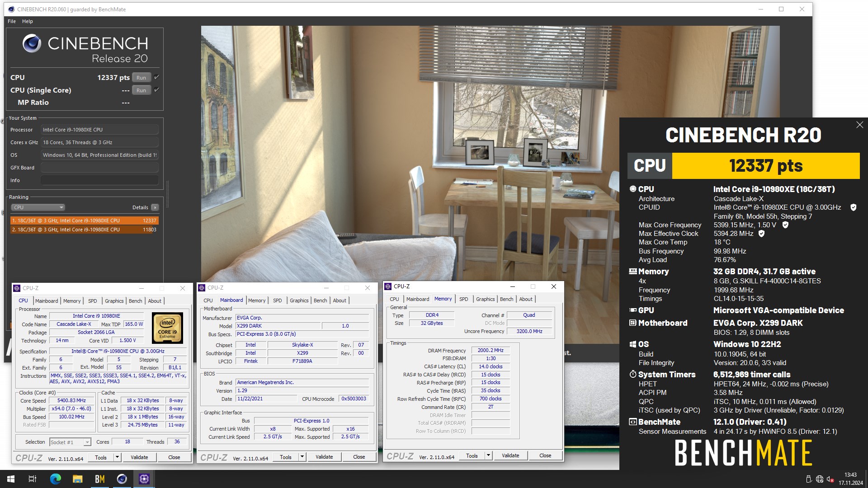This screenshot has height=488, width=868.
Task: Open Tools dropdown arrow in Mainboard window
Action: tap(302, 457)
